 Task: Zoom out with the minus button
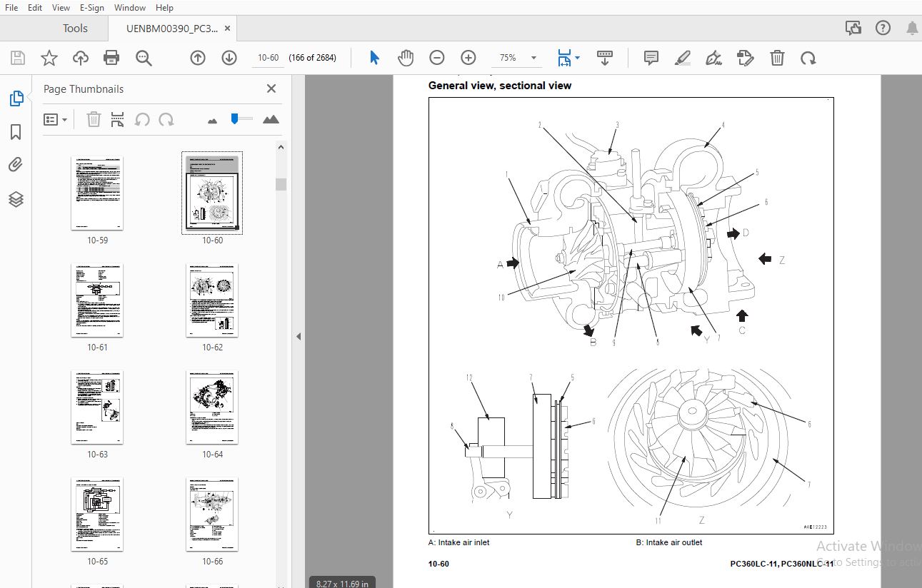tap(437, 58)
